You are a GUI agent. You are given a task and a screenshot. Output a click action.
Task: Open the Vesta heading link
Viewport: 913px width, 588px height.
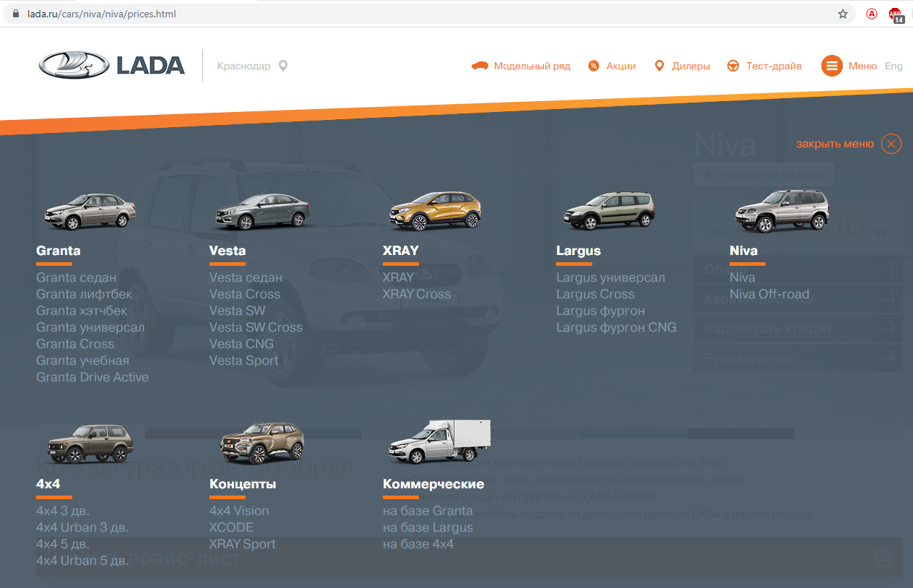(228, 251)
